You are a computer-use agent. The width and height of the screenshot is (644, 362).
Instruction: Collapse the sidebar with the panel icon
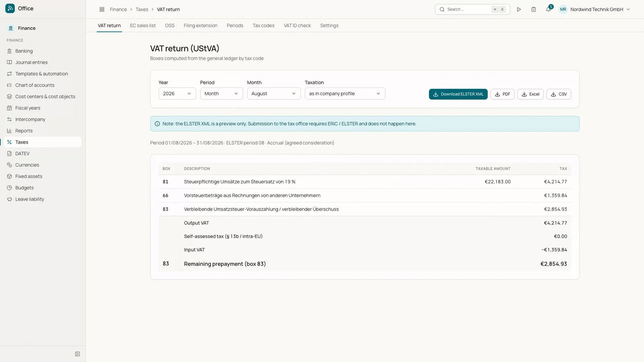78,354
